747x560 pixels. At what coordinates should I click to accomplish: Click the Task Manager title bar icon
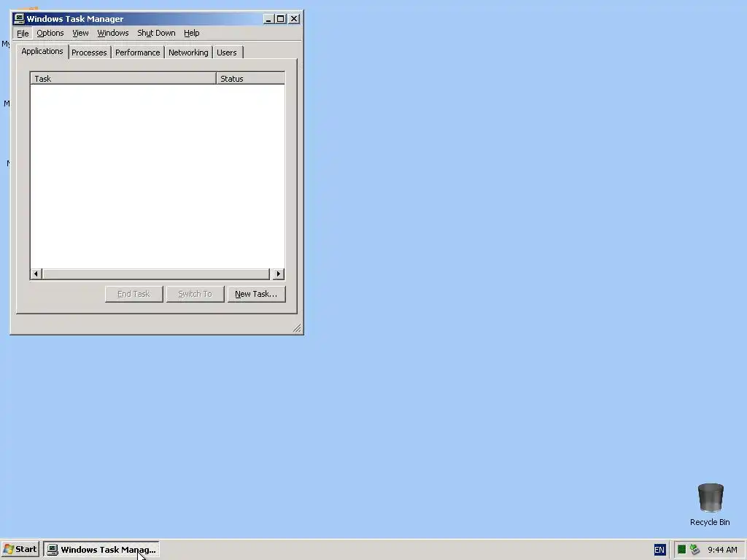(19, 18)
